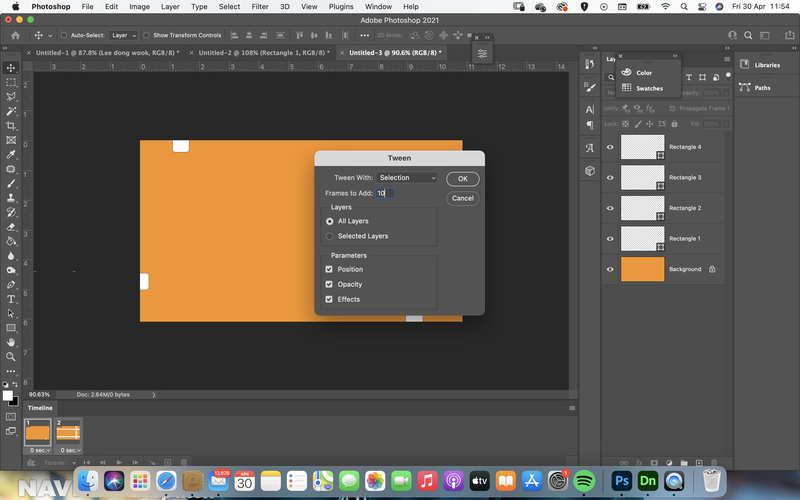Confirm Tween dialog with OK

463,179
